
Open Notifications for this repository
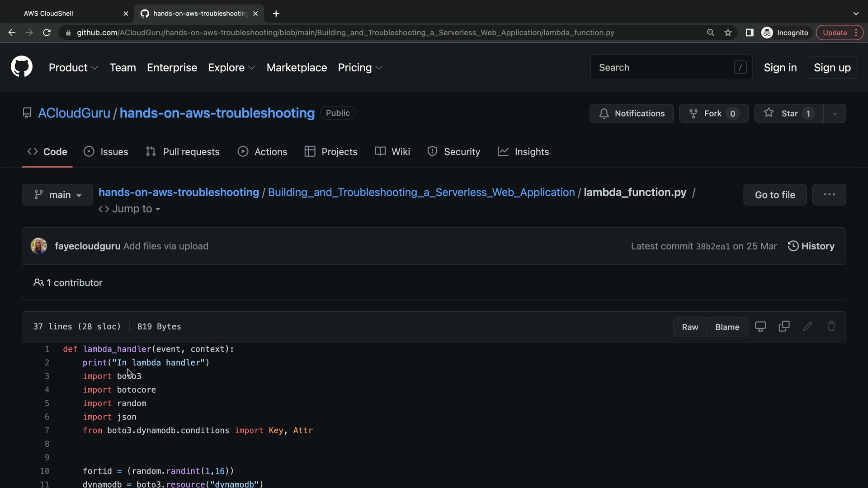631,113
